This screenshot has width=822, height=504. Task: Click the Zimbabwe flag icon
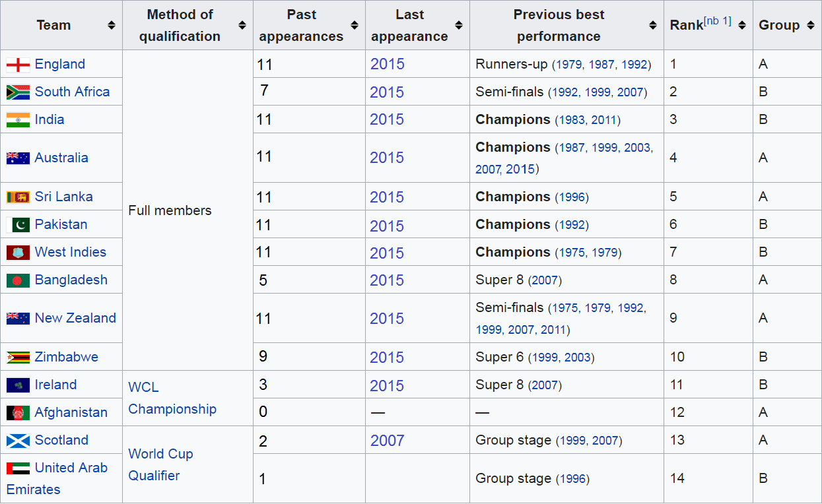18,358
